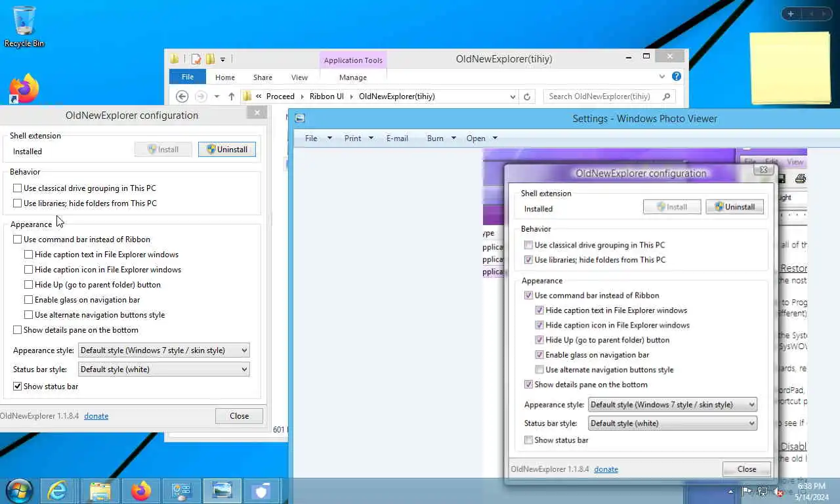Click the network icon in system tray

(763, 491)
